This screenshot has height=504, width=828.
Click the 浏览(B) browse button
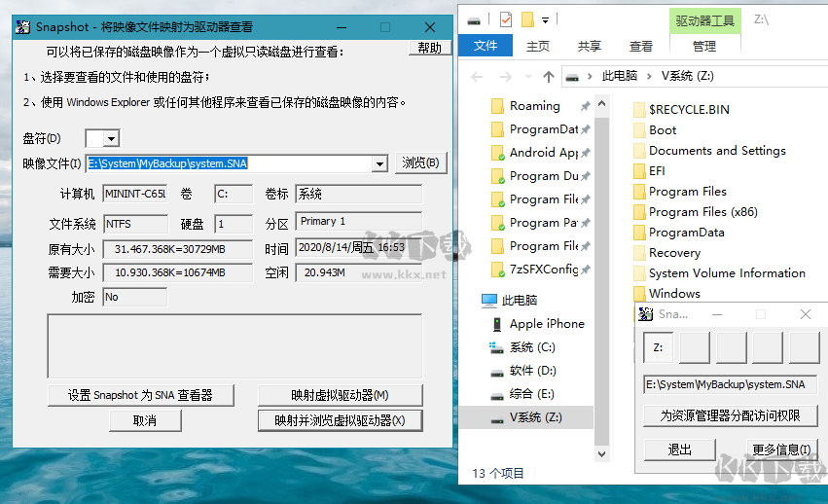coord(421,162)
